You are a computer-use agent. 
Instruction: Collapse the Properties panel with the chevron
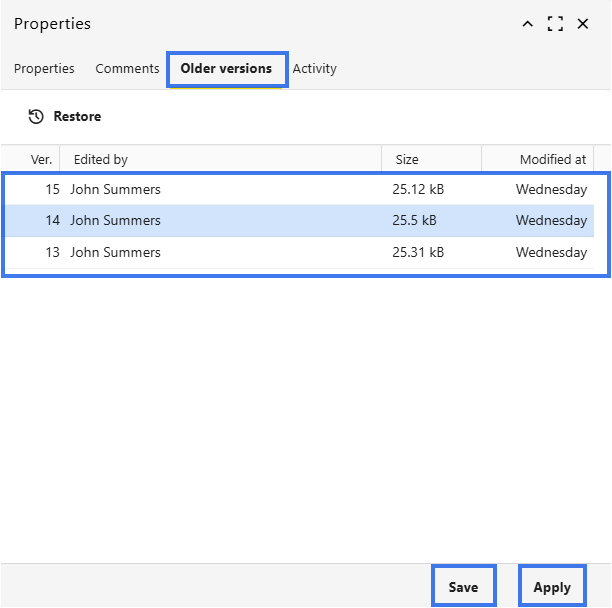tap(527, 24)
